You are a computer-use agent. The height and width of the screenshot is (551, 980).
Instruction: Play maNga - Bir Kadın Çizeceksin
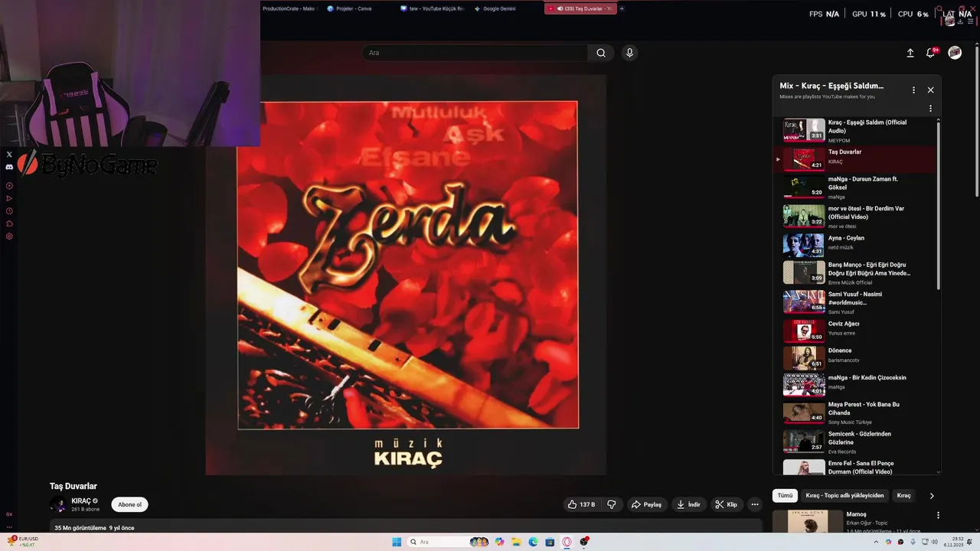click(x=853, y=384)
